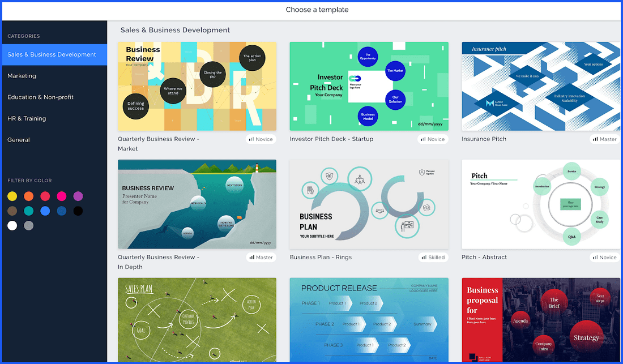Open the Quarterly Business Review - Market template

(x=197, y=85)
